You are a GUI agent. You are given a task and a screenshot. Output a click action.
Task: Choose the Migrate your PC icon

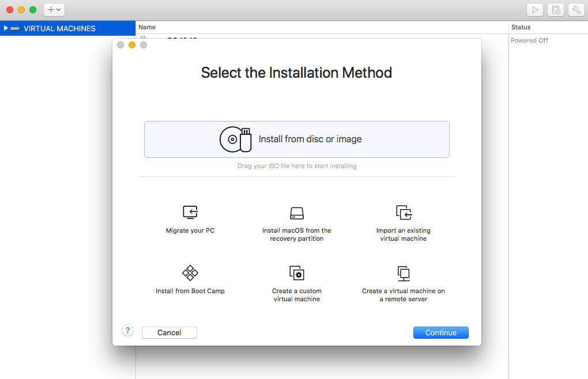pos(190,212)
